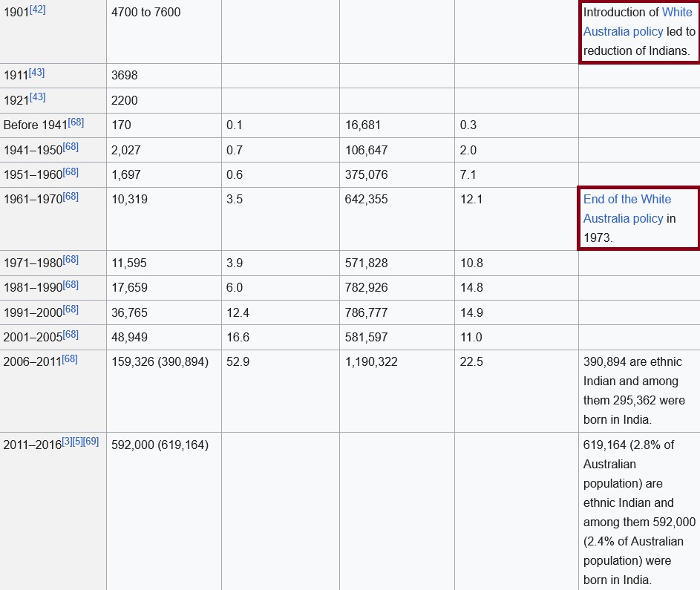Select the value '12.4' in the 1991–2000 row
The image size is (700, 590).
click(x=238, y=312)
